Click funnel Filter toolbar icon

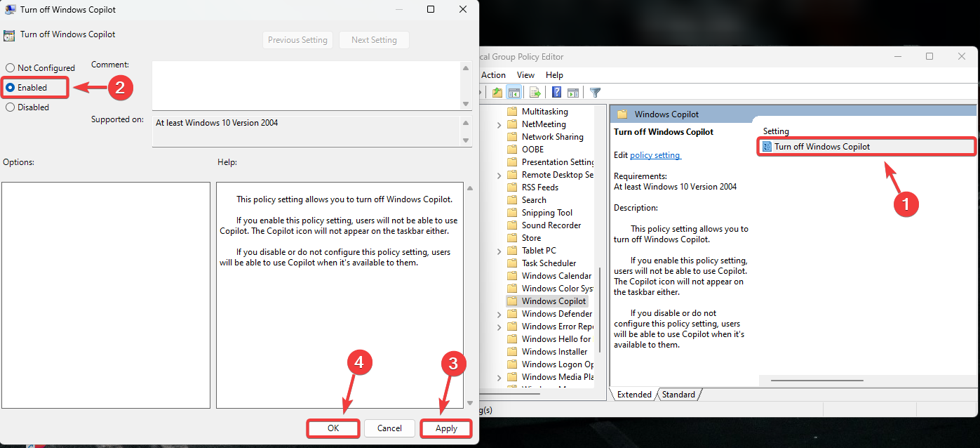coord(595,92)
